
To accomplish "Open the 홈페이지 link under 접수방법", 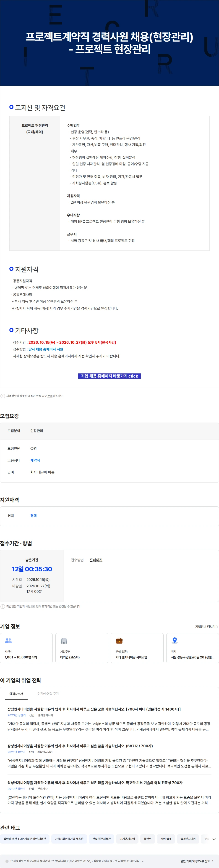I will (96, 560).
